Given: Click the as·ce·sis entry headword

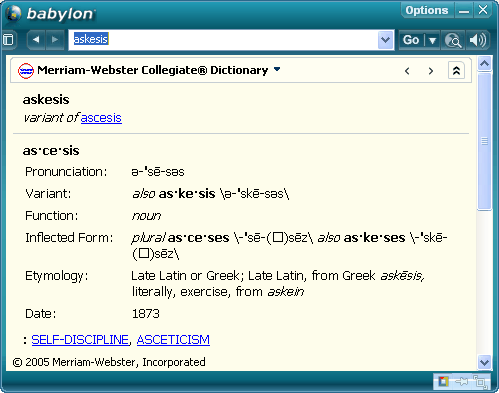Looking at the screenshot, I should 51,151.
